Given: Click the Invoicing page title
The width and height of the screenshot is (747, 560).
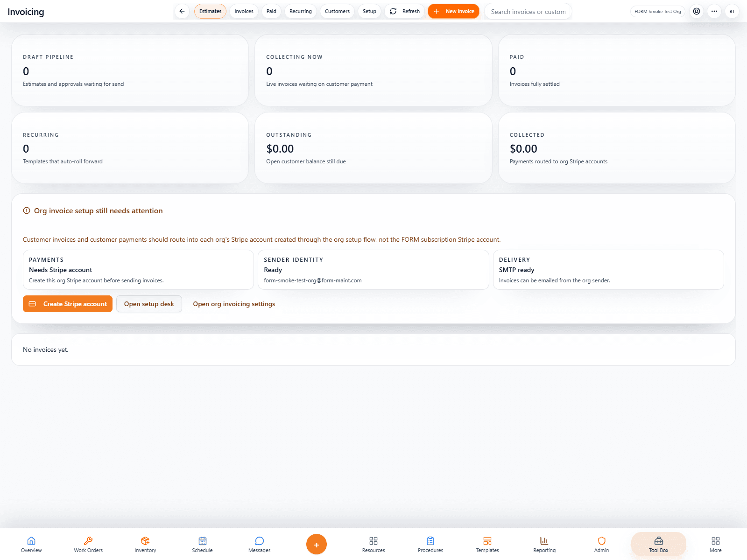Looking at the screenshot, I should (x=26, y=12).
